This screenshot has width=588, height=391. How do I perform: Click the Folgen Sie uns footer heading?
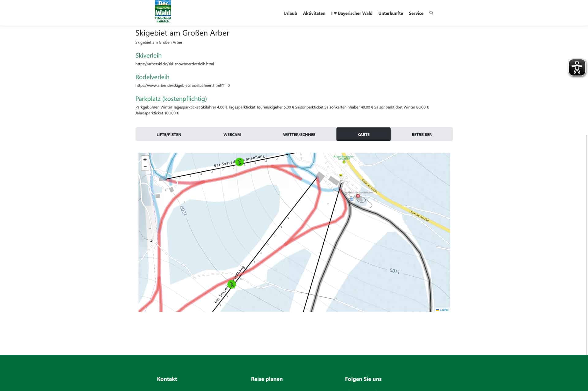pos(363,379)
